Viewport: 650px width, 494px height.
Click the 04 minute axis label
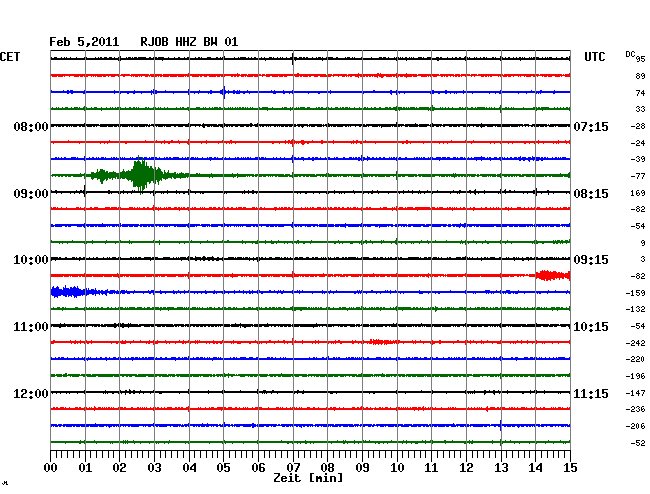[x=189, y=467]
